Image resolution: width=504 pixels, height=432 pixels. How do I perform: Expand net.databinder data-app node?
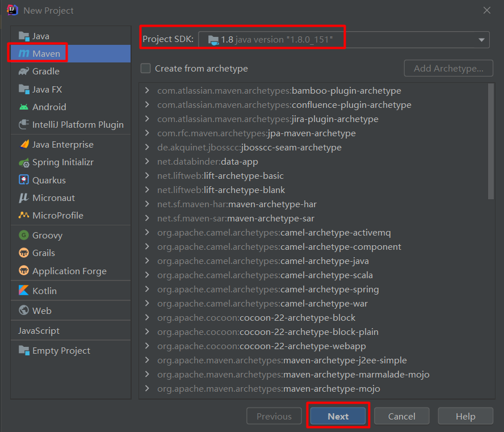click(147, 161)
